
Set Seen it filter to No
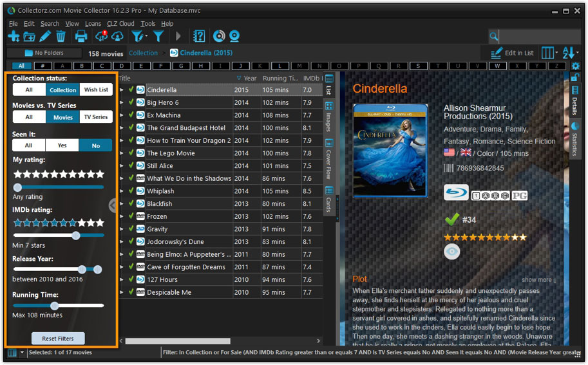[95, 145]
